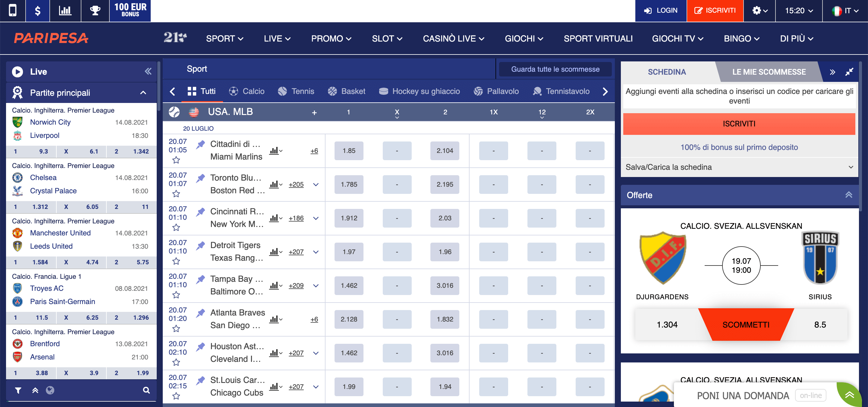The width and height of the screenshot is (868, 407).
Task: Expand Salva/Carica la schedina
Action: (x=739, y=167)
